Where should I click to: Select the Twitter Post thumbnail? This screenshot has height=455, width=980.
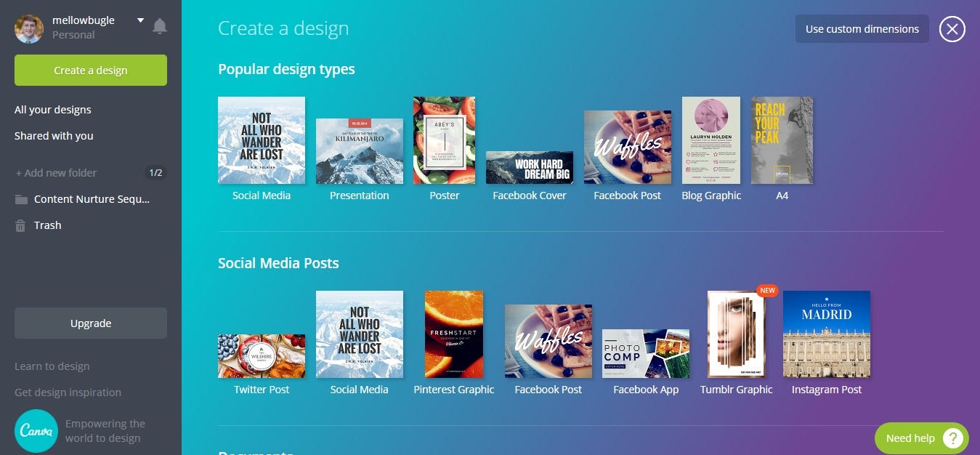[x=262, y=356]
